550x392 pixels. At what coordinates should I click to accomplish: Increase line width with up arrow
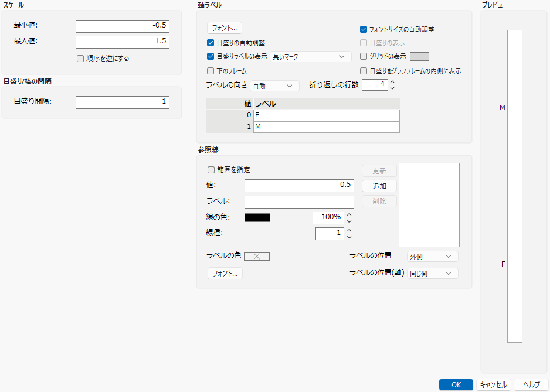tap(349, 231)
